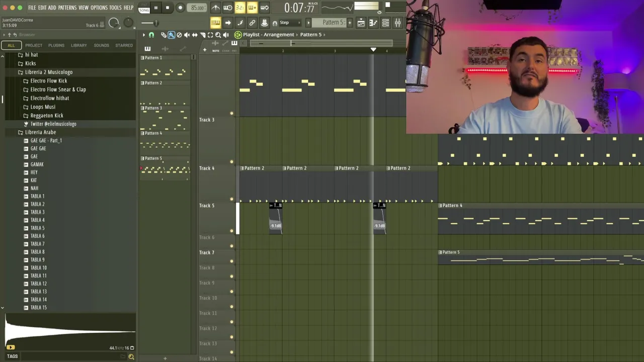Open the Piano roll view icon
This screenshot has height=362, width=644.
[x=373, y=23]
